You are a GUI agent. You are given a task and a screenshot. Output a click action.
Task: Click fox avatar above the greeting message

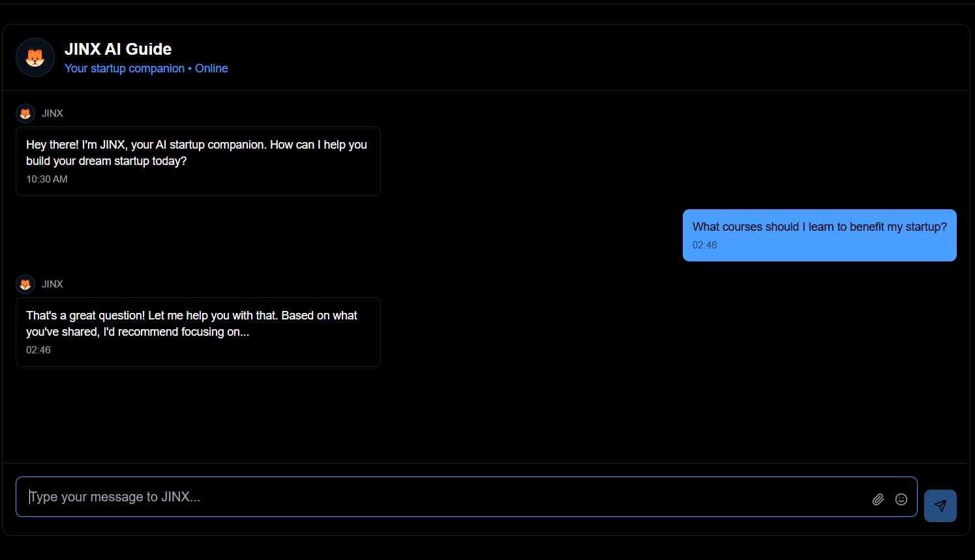[25, 113]
